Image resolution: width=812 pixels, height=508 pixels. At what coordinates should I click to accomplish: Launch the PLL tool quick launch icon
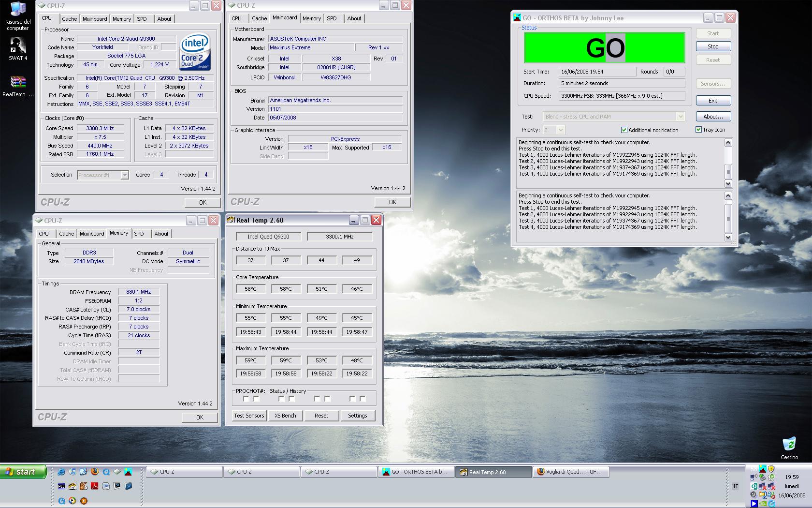[61, 486]
